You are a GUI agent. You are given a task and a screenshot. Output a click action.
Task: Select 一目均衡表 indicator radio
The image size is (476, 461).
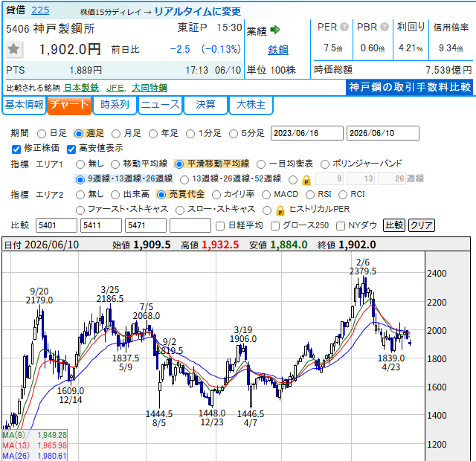pos(261,164)
